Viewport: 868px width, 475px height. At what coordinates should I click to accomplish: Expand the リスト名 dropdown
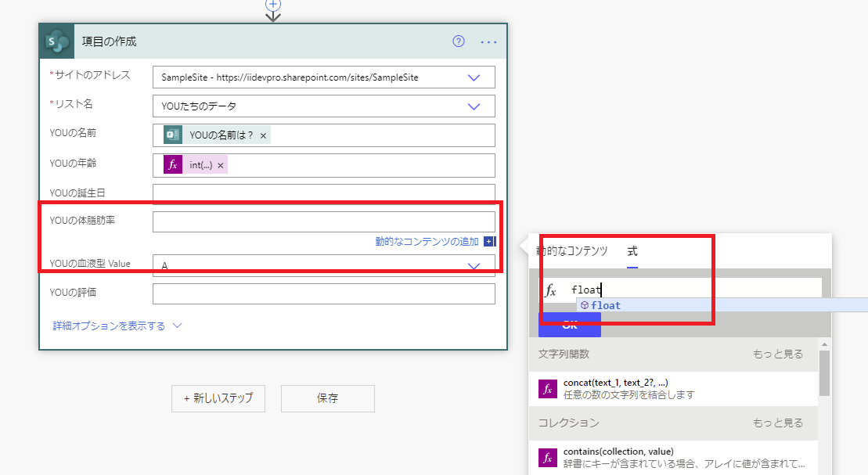click(x=474, y=106)
